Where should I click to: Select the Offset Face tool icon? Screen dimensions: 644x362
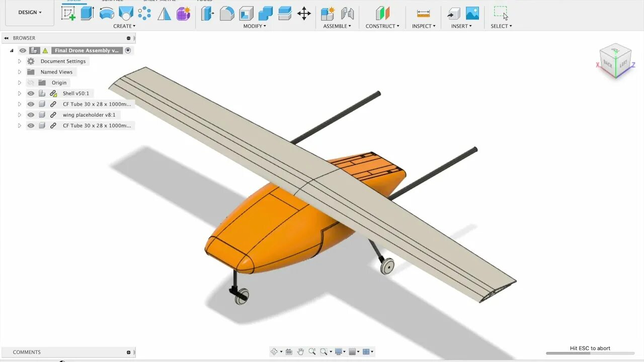tap(285, 13)
